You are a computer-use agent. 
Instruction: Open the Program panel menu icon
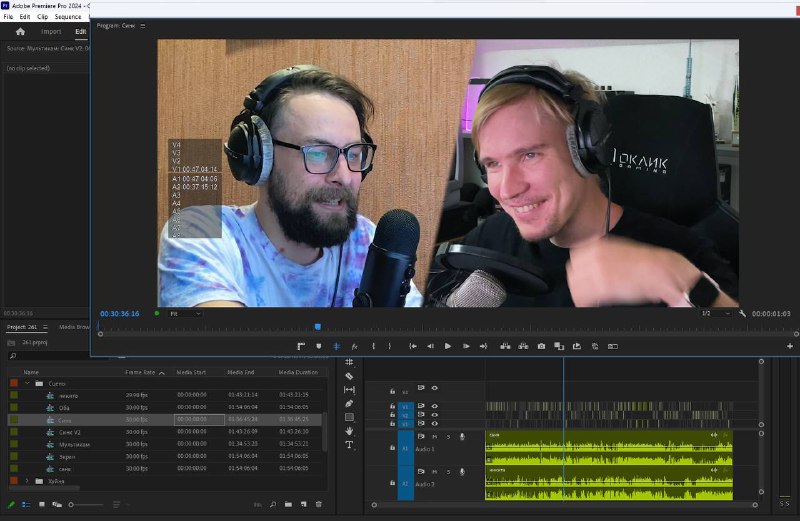[x=142, y=26]
